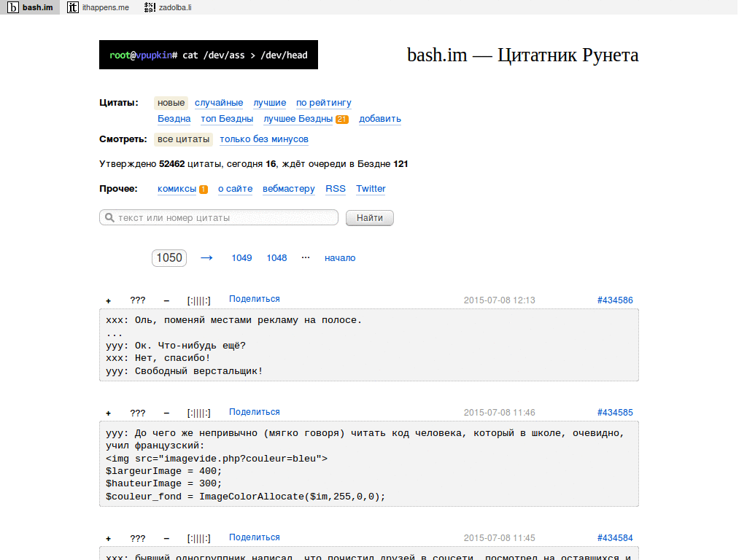Reveal rating via "???" on quote #434586
Viewport: 747px width, 560px height.
[138, 300]
